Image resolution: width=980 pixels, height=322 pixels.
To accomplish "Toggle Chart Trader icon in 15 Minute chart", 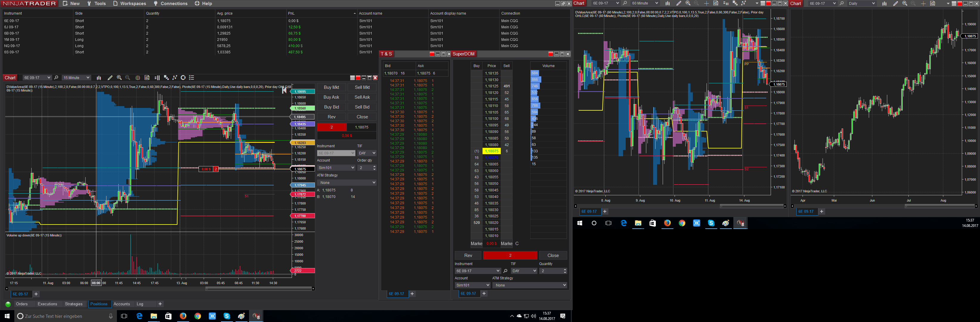I will [157, 78].
